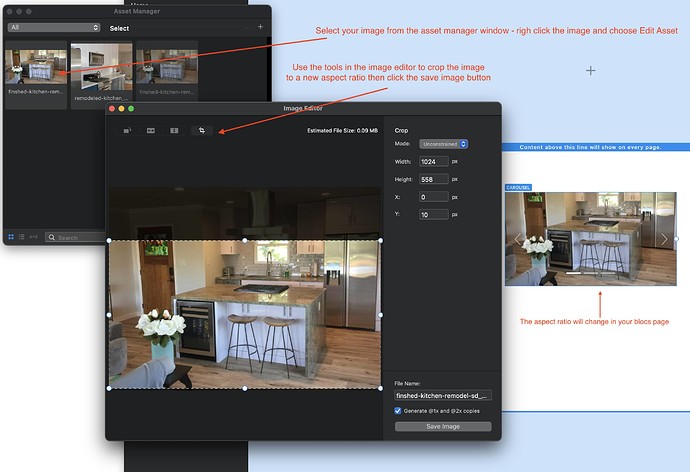
Task: Select the Crop tool in Image Editor
Action: tap(201, 130)
